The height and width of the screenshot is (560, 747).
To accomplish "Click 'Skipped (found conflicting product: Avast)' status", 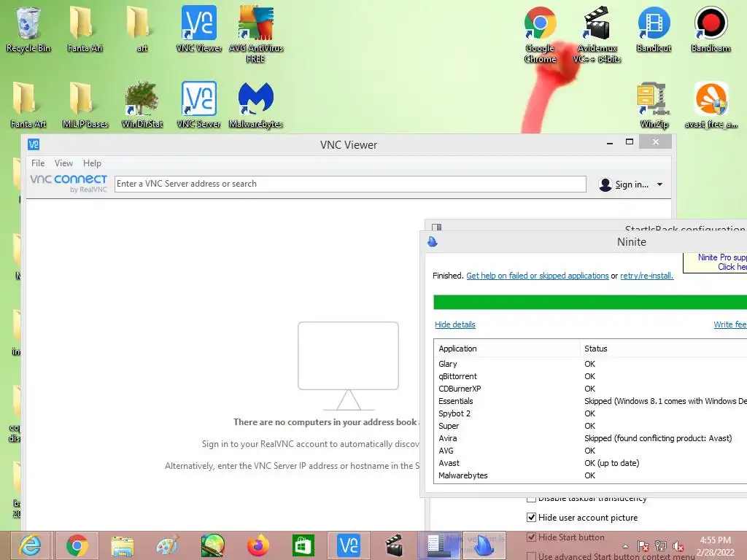I will (658, 438).
